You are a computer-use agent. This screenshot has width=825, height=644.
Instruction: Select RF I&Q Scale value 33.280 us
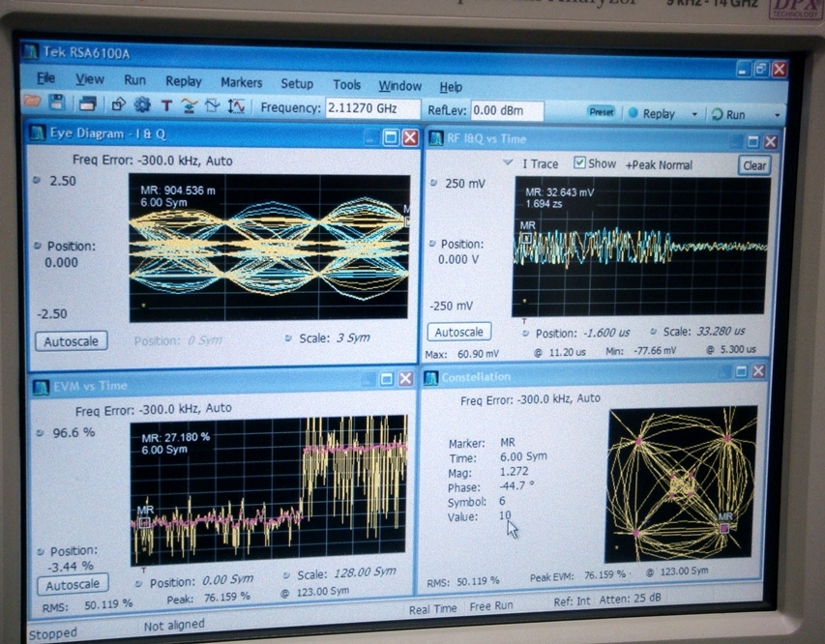(721, 331)
